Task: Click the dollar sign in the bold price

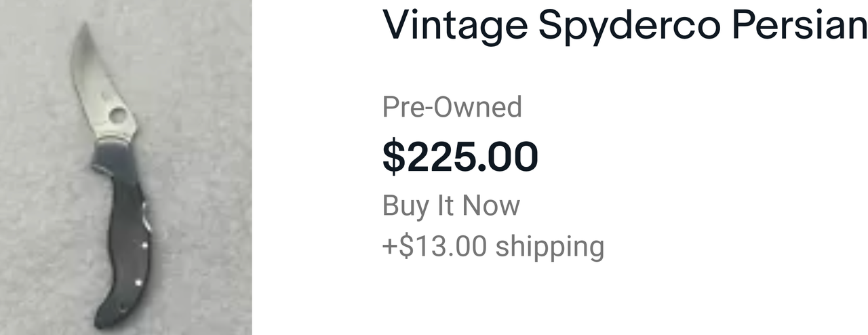Action: coord(393,156)
